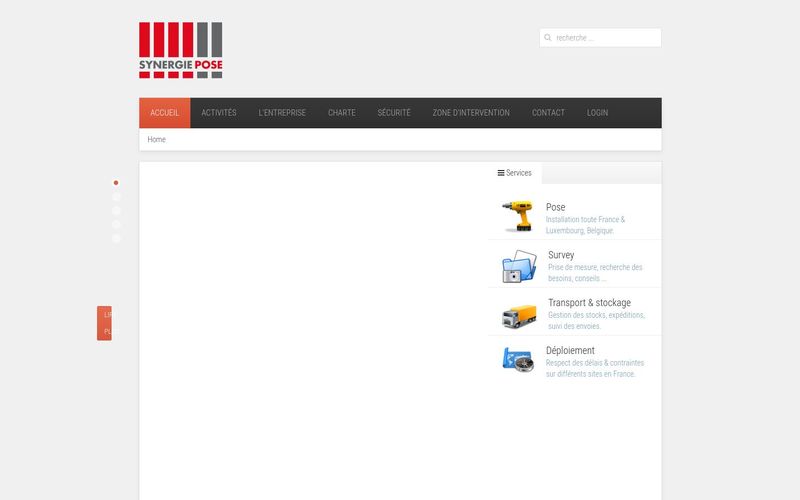This screenshot has width=800, height=500.
Task: Select the fifth slider navigation dot
Action: click(x=116, y=238)
